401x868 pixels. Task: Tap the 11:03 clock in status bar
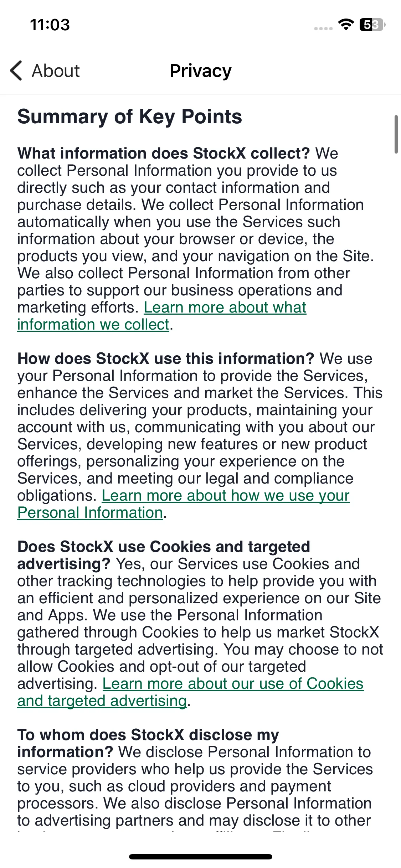point(50,25)
